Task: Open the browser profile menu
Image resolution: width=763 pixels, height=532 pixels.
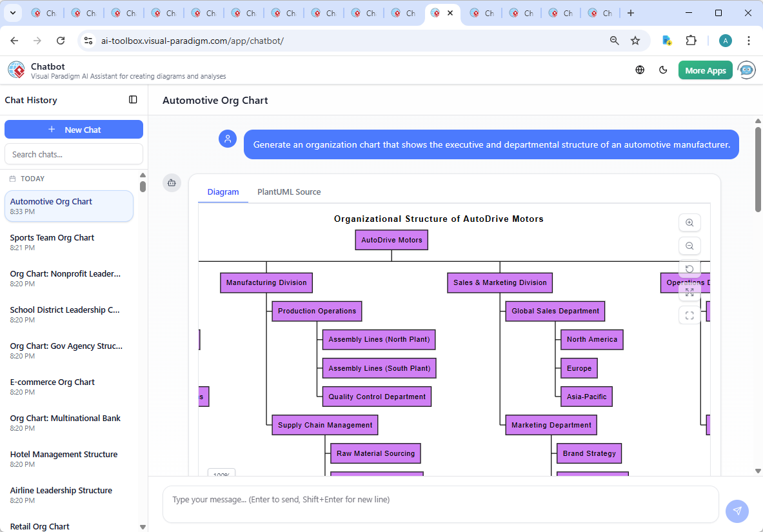Action: click(x=725, y=40)
